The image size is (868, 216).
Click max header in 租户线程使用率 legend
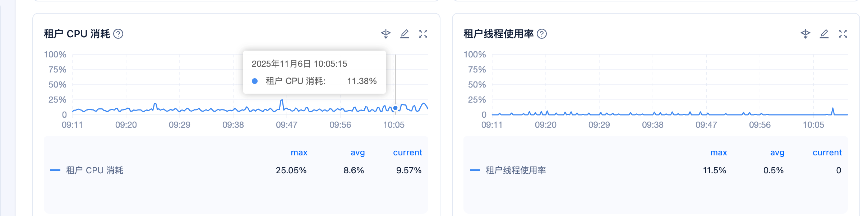tap(719, 152)
